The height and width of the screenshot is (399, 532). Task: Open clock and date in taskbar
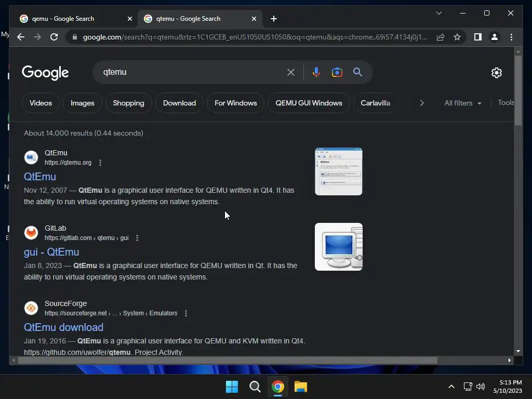coord(508,387)
